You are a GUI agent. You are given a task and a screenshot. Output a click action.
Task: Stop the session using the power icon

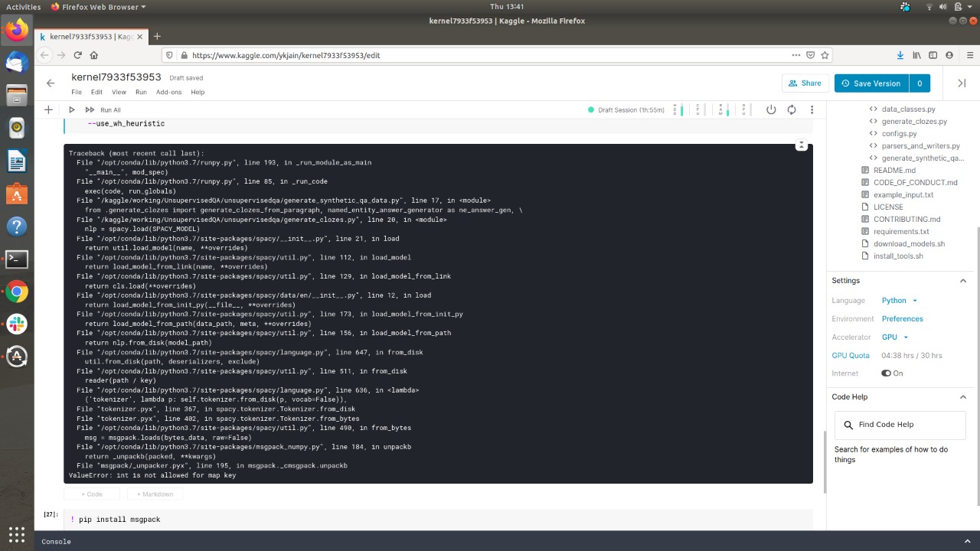click(x=771, y=109)
